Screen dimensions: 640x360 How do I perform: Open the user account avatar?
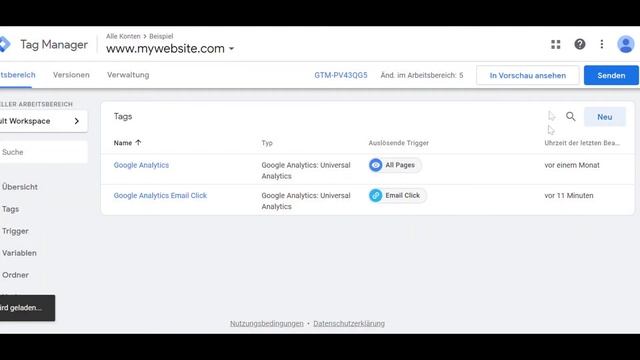pos(625,44)
